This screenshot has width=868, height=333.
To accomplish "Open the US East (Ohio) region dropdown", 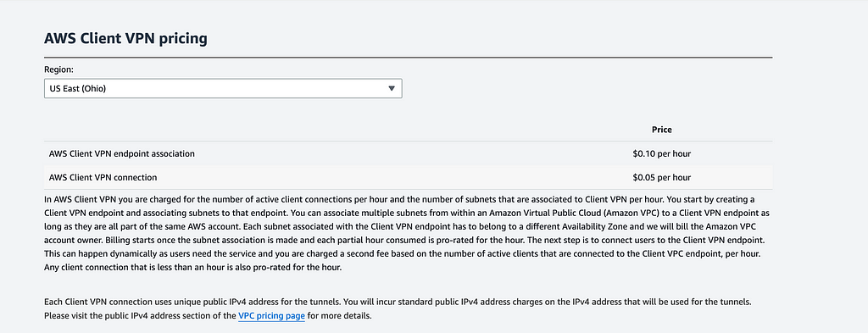I will (223, 88).
